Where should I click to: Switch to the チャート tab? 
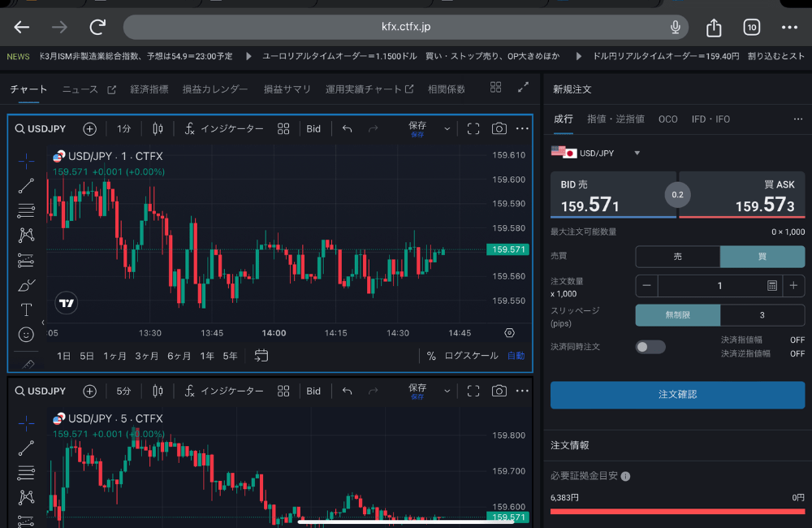coord(28,89)
